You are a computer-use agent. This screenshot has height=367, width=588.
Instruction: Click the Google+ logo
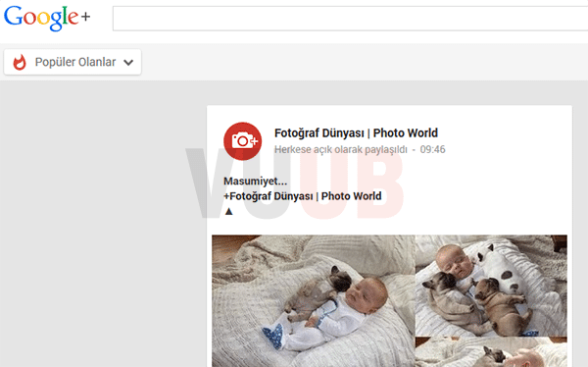[47, 18]
